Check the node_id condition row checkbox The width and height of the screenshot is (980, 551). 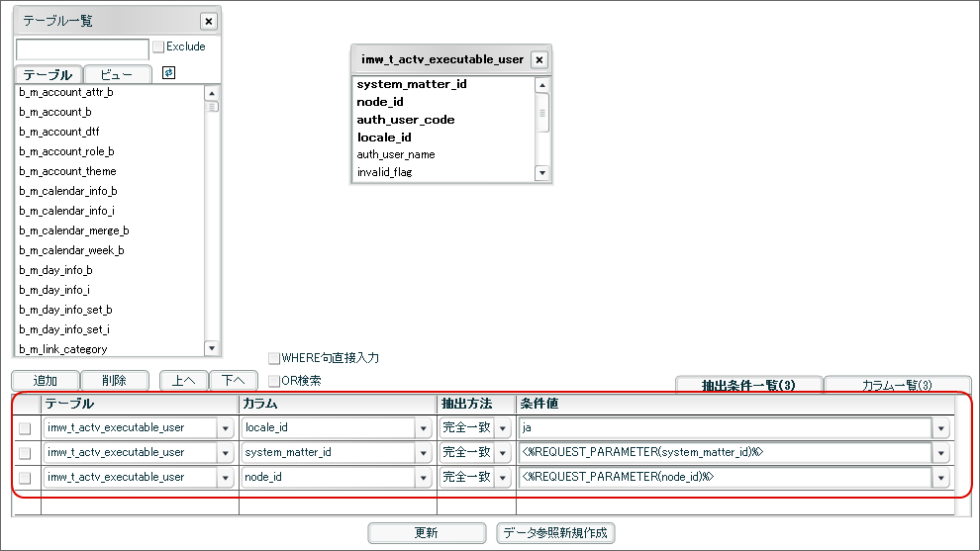click(x=25, y=478)
